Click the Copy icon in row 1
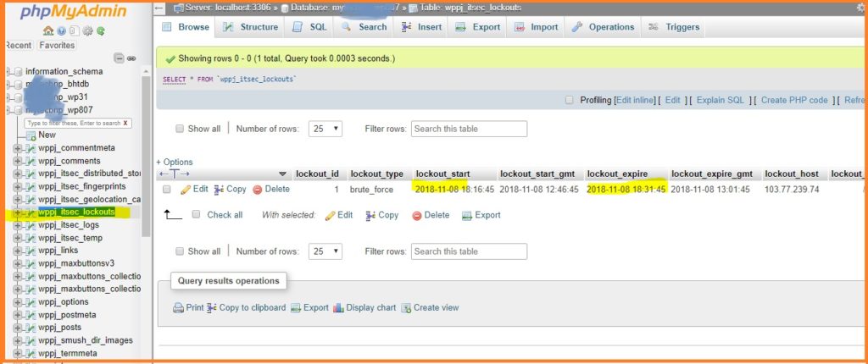868x364 pixels. (x=219, y=189)
